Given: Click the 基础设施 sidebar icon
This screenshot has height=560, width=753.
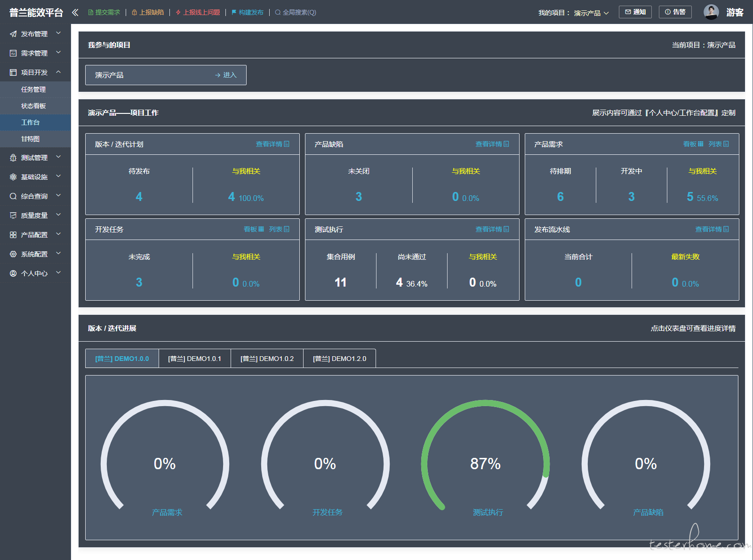Looking at the screenshot, I should 13,177.
